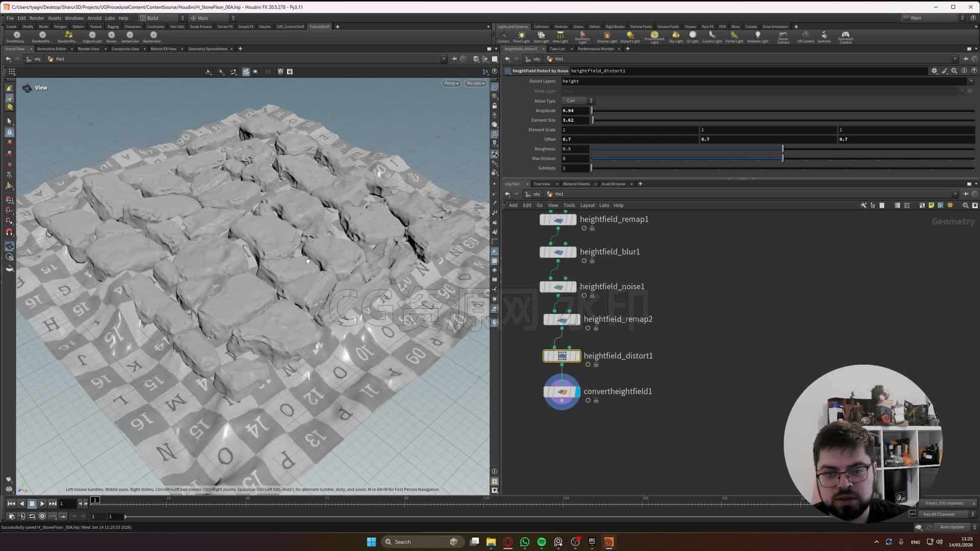The height and width of the screenshot is (551, 980).
Task: Select the VertexColor shelf tool
Action: [130, 37]
